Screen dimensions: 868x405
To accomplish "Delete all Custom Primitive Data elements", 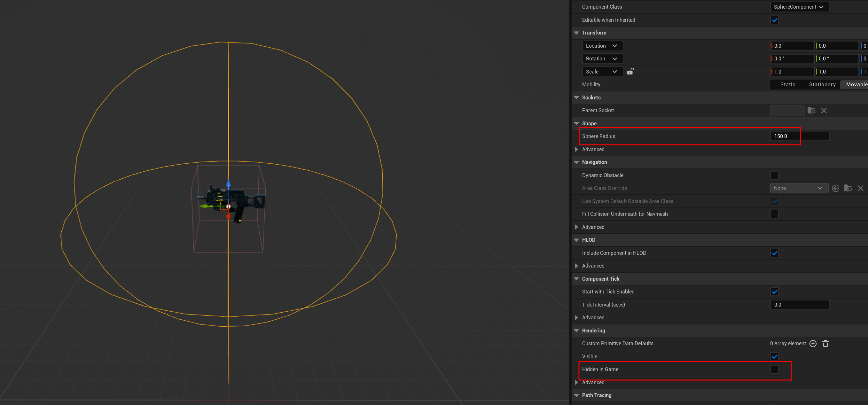I will point(825,344).
